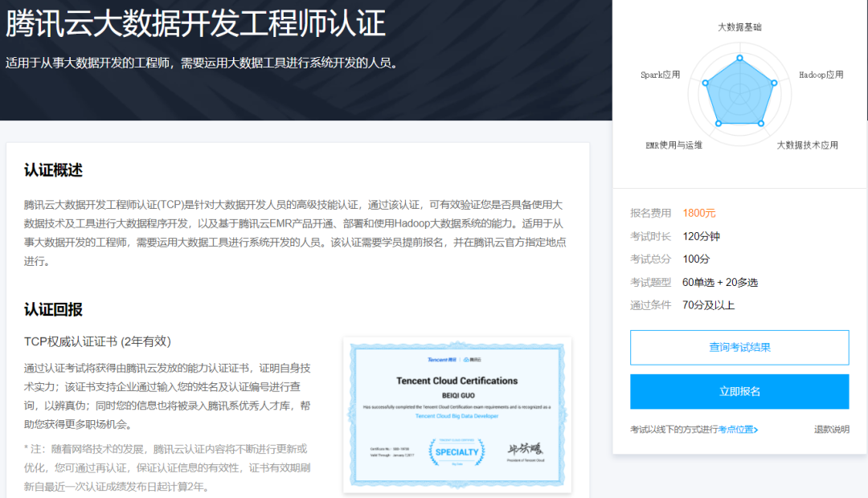868x498 pixels.
Task: Click the 考点位置 chevron arrow
Action: click(x=756, y=430)
